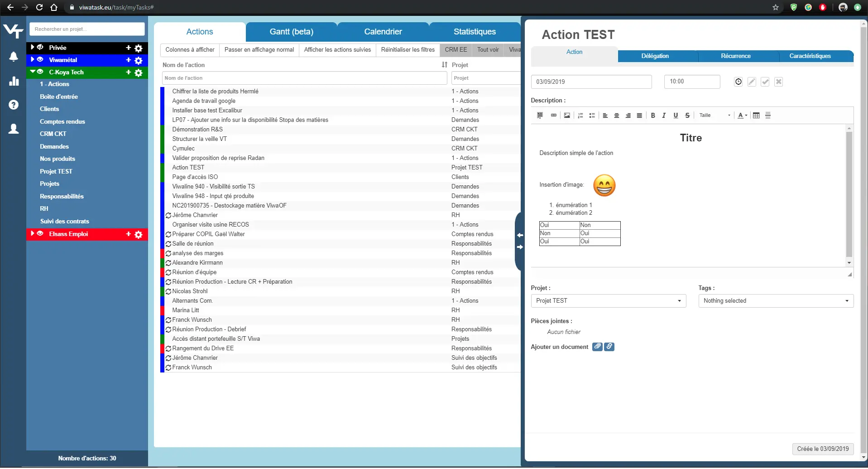Collapse the C-Koya Tech workspace tree
Screen dimensions: 868x469
(33, 72)
